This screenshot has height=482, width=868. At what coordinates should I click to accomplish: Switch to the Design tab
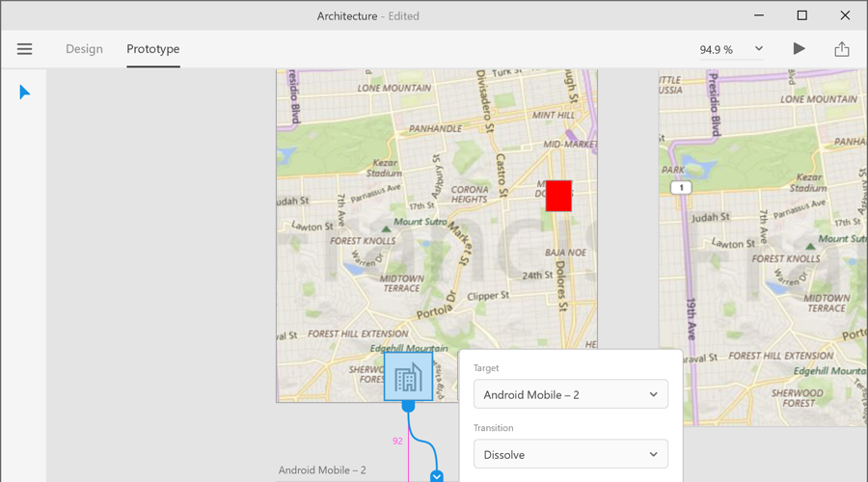pyautogui.click(x=84, y=49)
